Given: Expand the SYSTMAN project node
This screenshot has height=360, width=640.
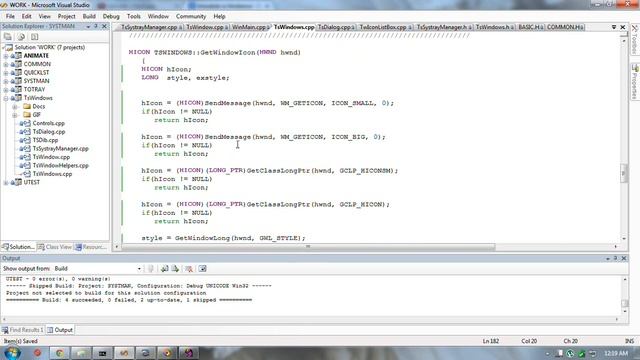Looking at the screenshot, I should click(6, 81).
